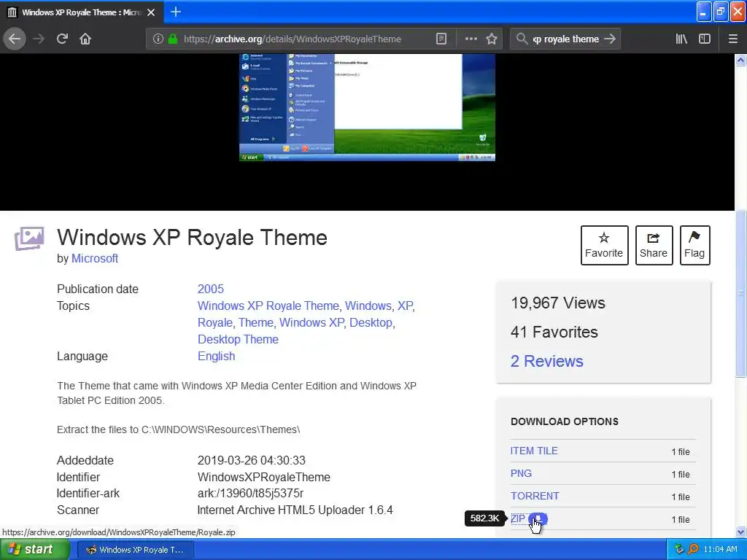Show site information icon in address bar

pyautogui.click(x=158, y=39)
